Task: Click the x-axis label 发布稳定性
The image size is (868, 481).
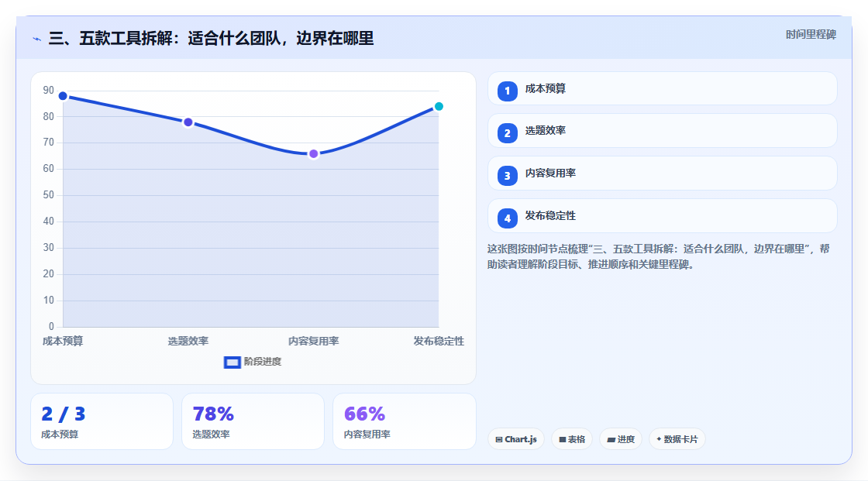Action: pyautogui.click(x=439, y=342)
